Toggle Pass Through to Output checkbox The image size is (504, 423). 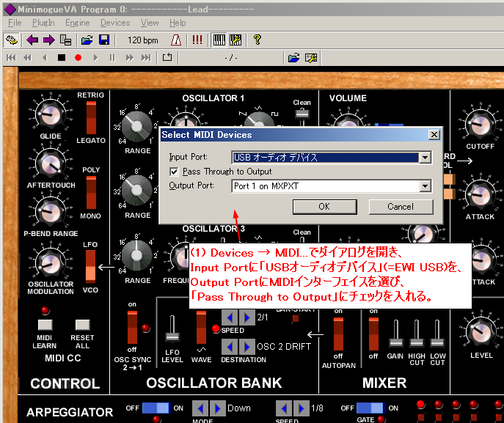pos(174,172)
